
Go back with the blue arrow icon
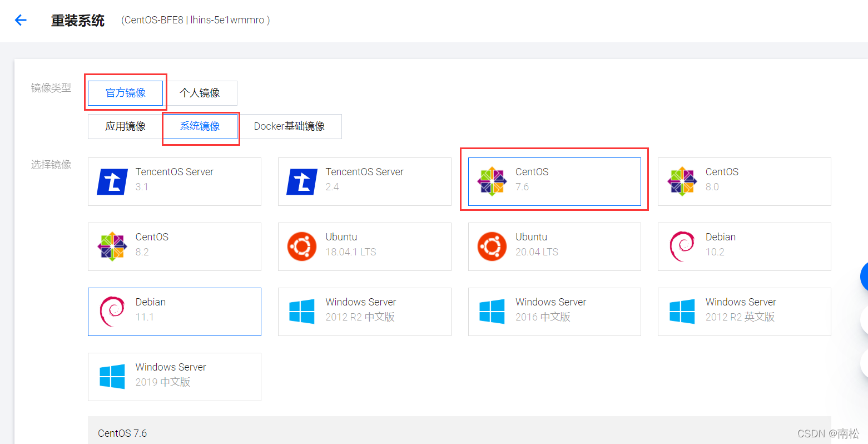point(21,21)
